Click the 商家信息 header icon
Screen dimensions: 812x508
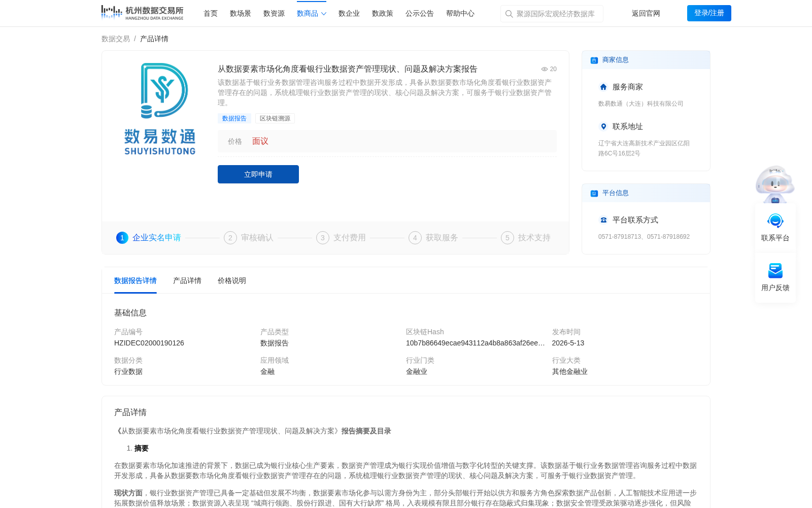click(x=594, y=60)
